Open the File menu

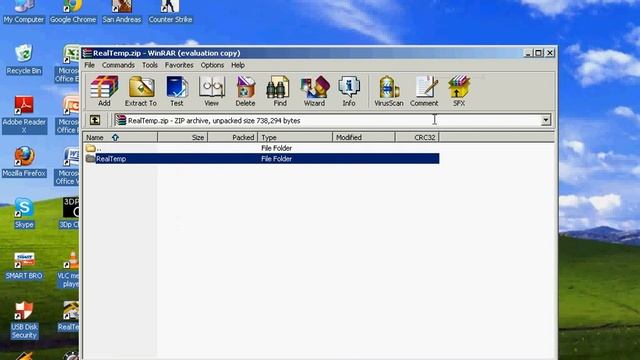(x=89, y=65)
